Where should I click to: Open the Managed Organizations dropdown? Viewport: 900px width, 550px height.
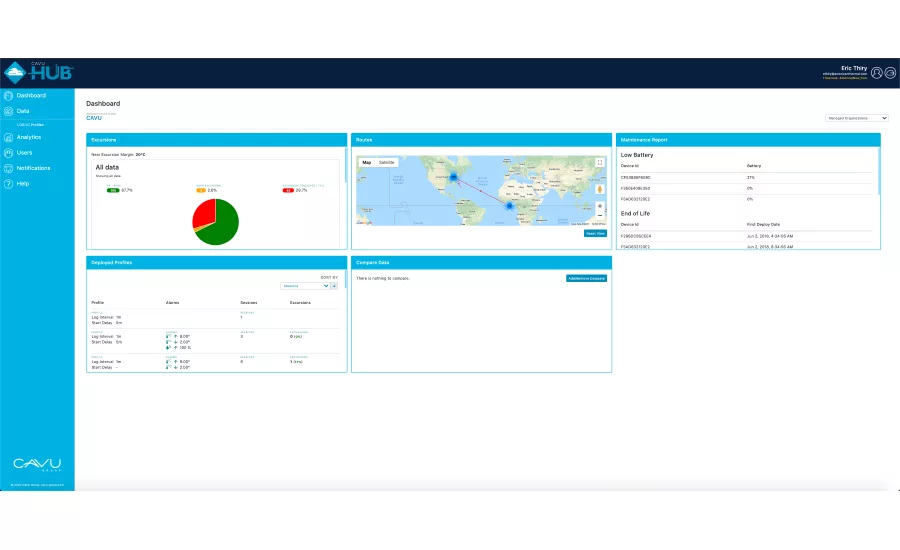coord(857,118)
